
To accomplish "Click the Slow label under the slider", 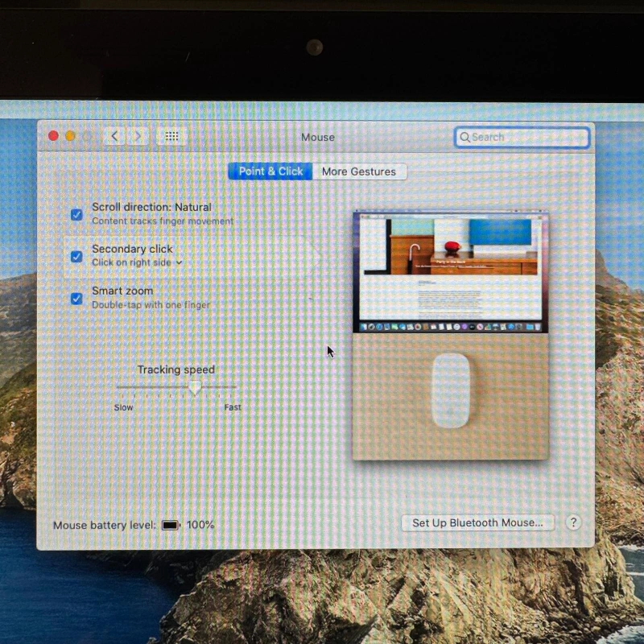I will coord(124,407).
